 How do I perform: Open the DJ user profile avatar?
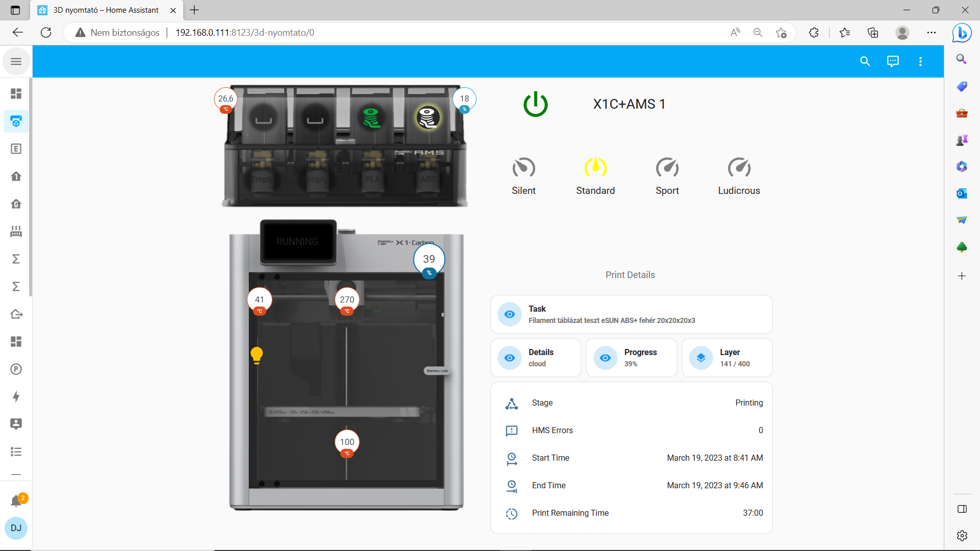pyautogui.click(x=16, y=528)
